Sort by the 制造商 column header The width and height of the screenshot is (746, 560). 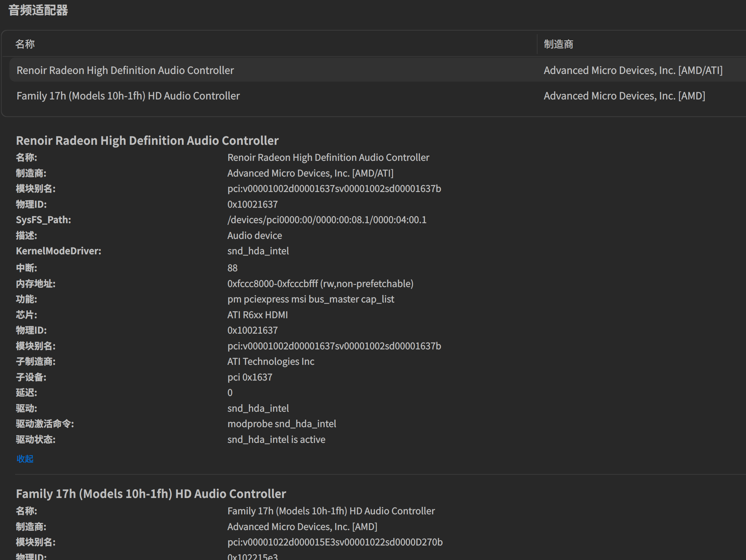click(x=558, y=44)
